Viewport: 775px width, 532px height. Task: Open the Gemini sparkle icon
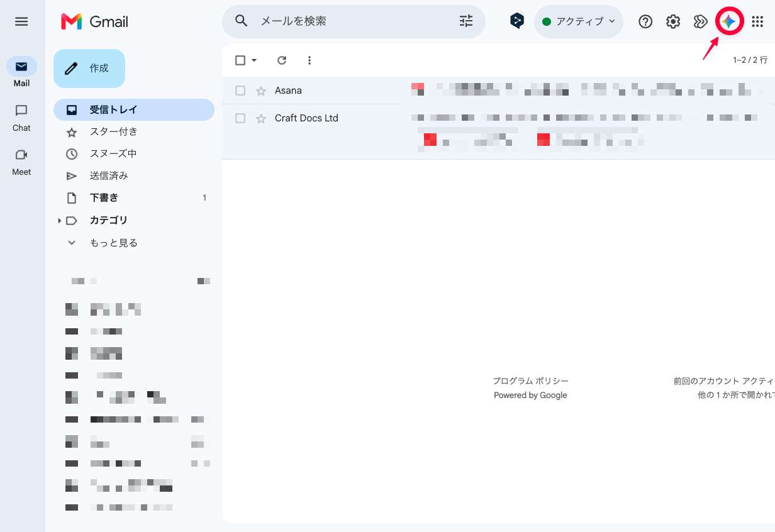pyautogui.click(x=729, y=21)
